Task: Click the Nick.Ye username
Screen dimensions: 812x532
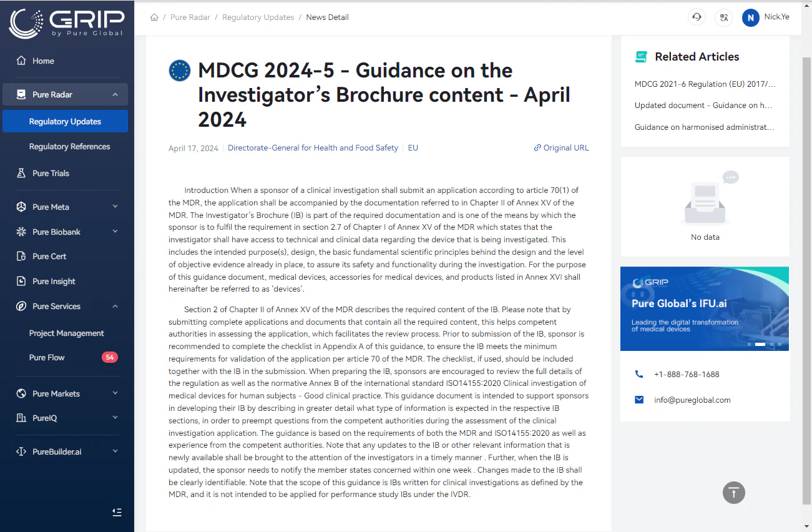Action: 777,17
